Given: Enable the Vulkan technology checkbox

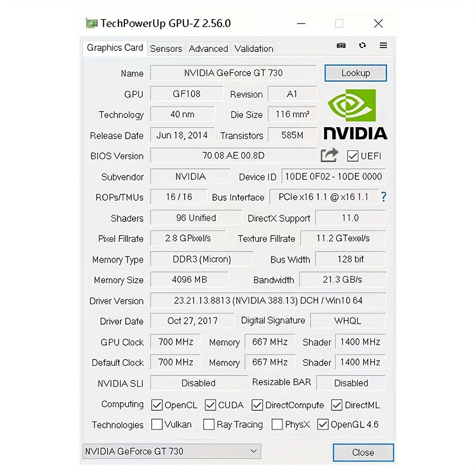Looking at the screenshot, I should (x=157, y=424).
